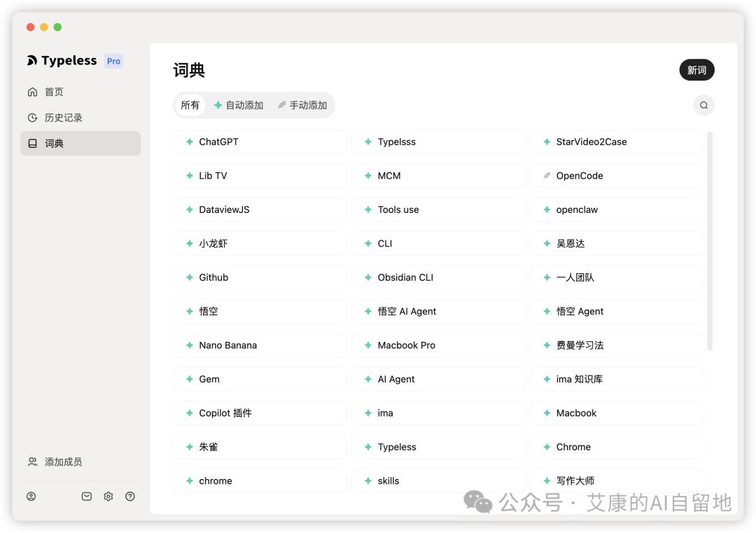Click the sparkle icon next to skills
The height and width of the screenshot is (533, 756).
pyautogui.click(x=368, y=481)
